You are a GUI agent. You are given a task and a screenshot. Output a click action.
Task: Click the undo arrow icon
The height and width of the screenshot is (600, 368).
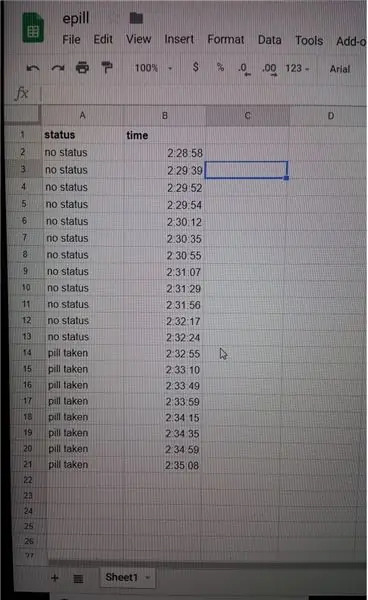click(x=33, y=68)
